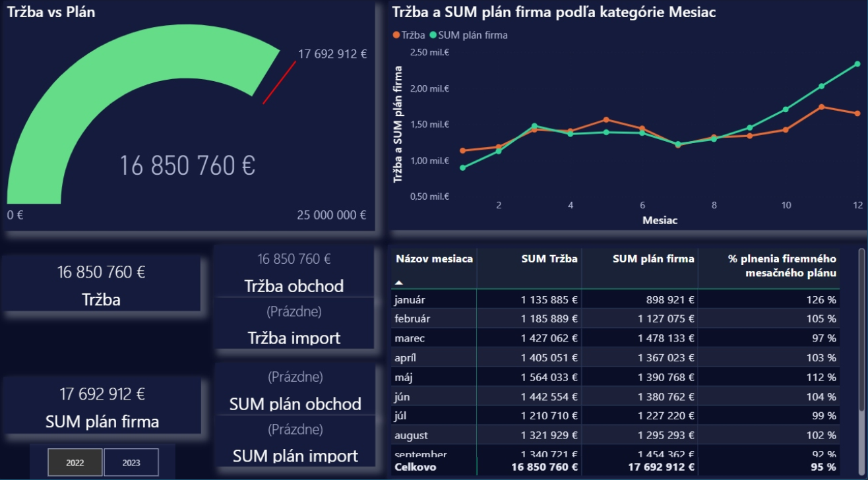Select the január row in table
Image resolution: width=868 pixels, height=480 pixels.
pos(410,300)
